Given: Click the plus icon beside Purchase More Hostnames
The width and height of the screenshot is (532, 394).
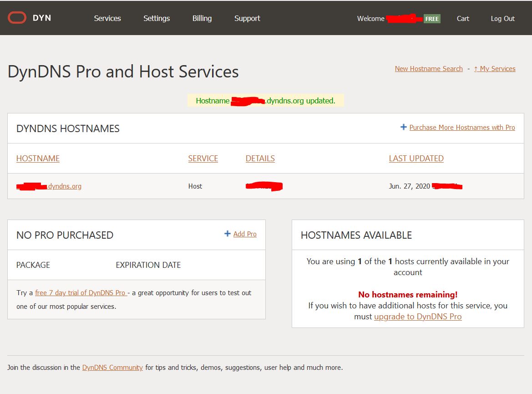Looking at the screenshot, I should pyautogui.click(x=403, y=127).
